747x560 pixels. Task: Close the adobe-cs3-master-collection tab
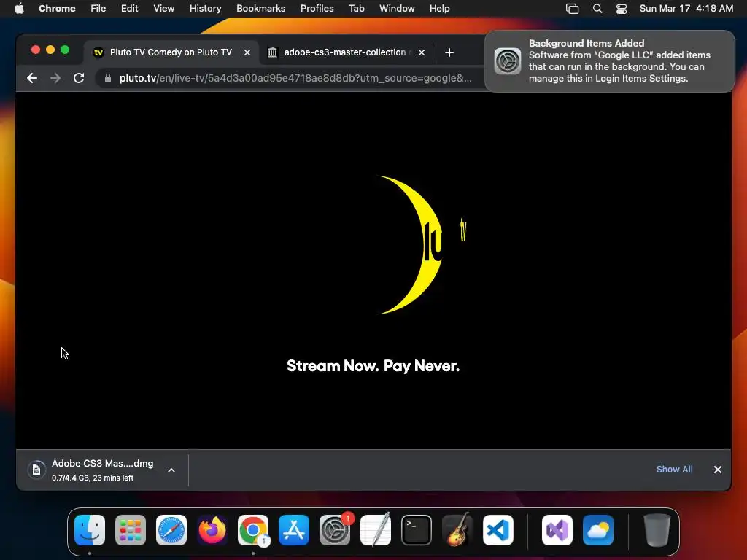pos(422,52)
